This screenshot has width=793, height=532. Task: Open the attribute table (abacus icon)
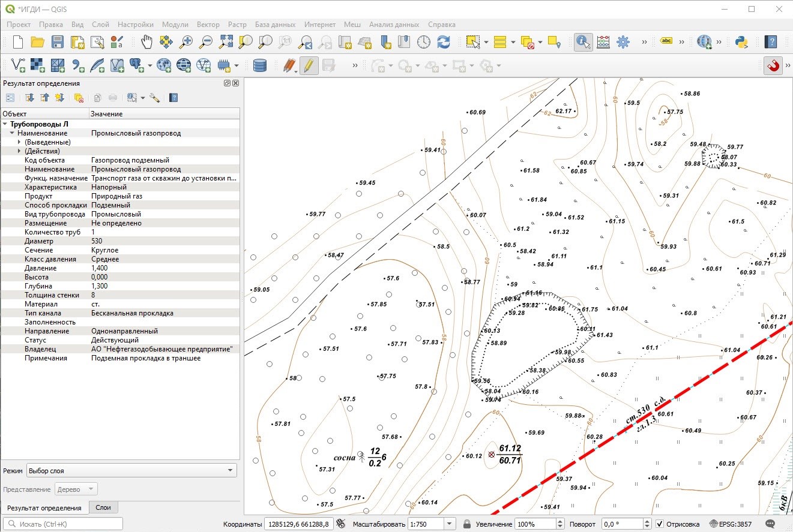point(603,42)
